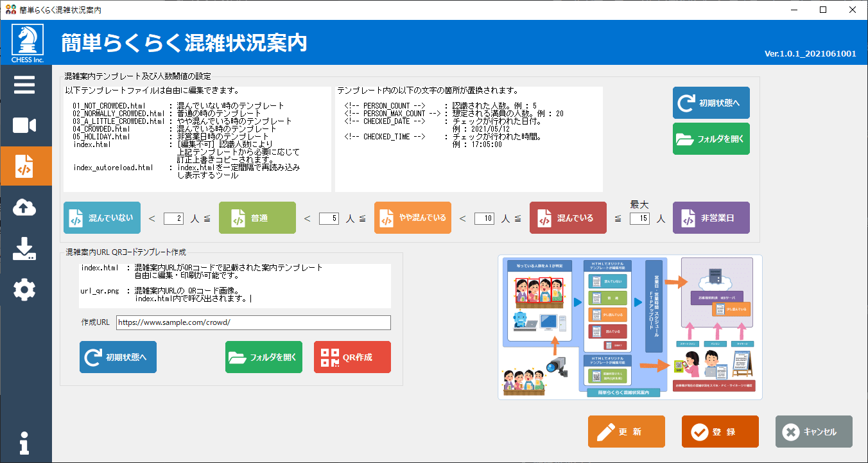Click the CHESS Inc. knight logo
Screen dimensions: 868x463
28,44
